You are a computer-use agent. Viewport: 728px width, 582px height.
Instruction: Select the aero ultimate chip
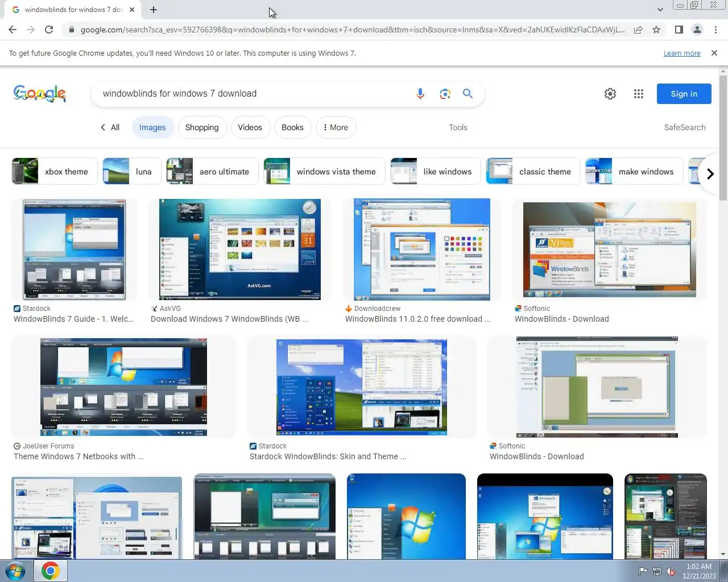click(212, 172)
